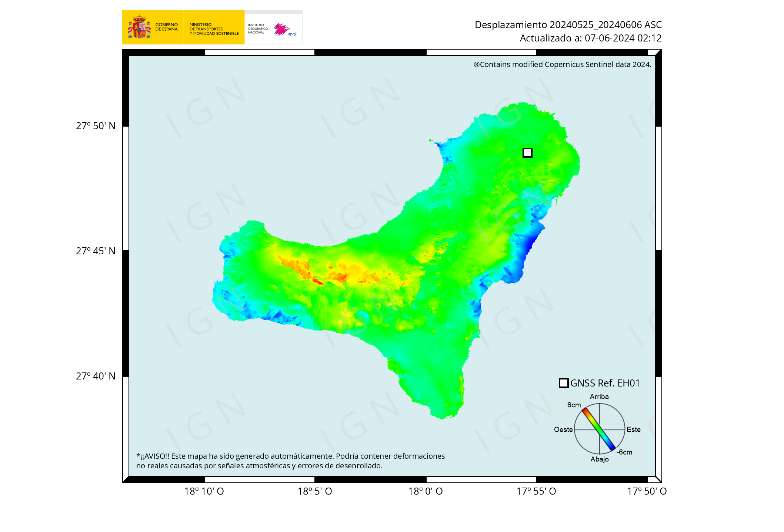Image resolution: width=784 pixels, height=532 pixels.
Task: Click the Copernicus Sentinel data attribution text
Action: (562, 64)
